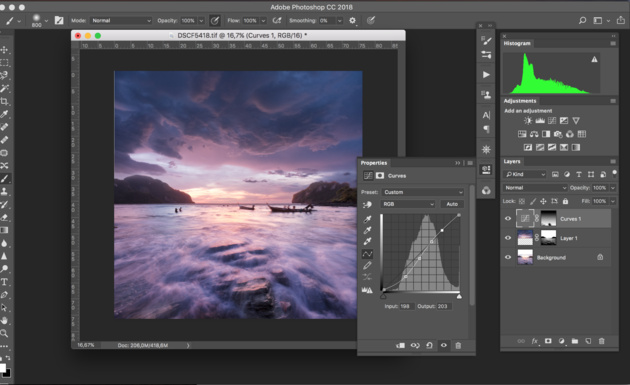Reset curves adjustment to defaults icon

coord(429,345)
